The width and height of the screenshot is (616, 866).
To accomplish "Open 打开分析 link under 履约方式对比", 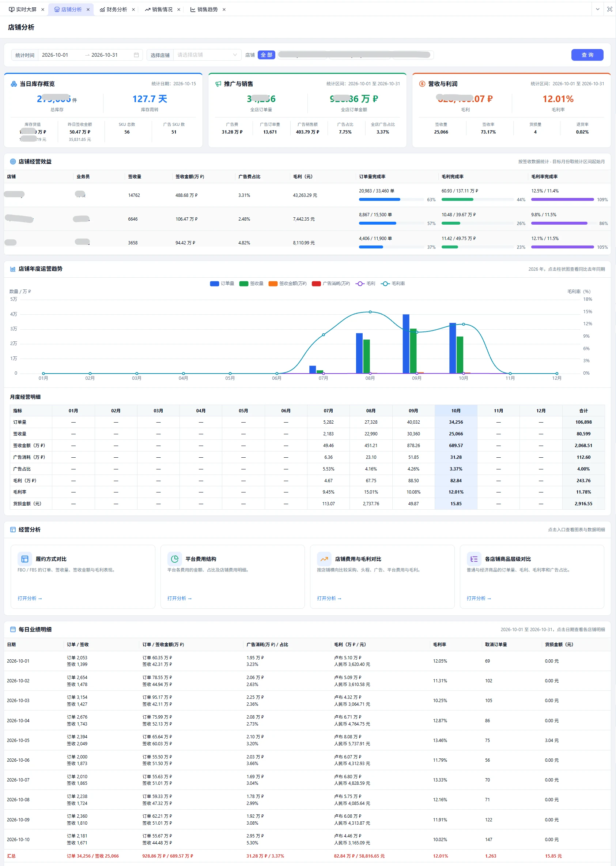I will click(x=30, y=598).
